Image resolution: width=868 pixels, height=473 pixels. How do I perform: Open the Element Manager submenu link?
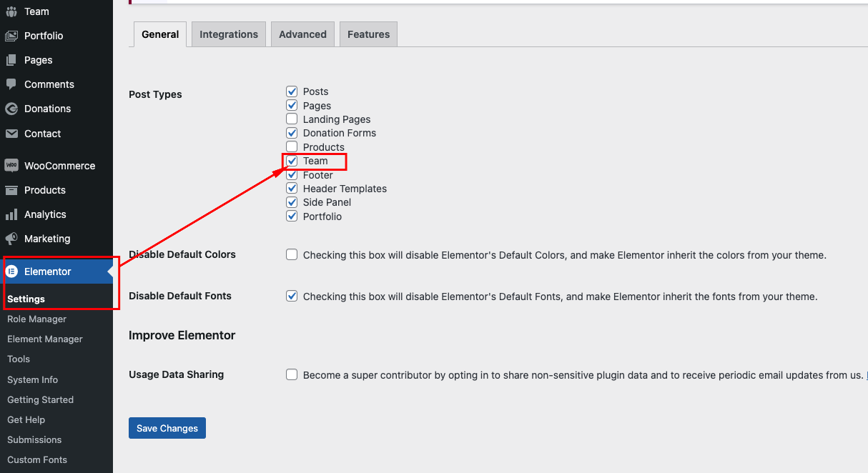(45, 339)
